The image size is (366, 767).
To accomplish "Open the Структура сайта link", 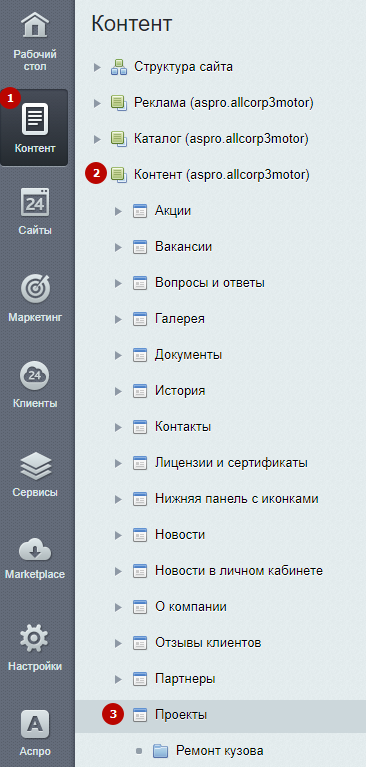I will click(x=183, y=67).
